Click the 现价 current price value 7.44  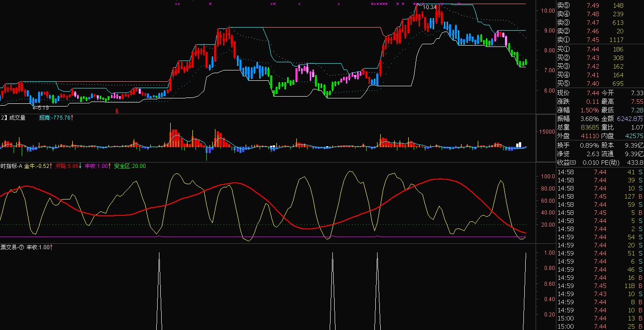click(x=593, y=93)
